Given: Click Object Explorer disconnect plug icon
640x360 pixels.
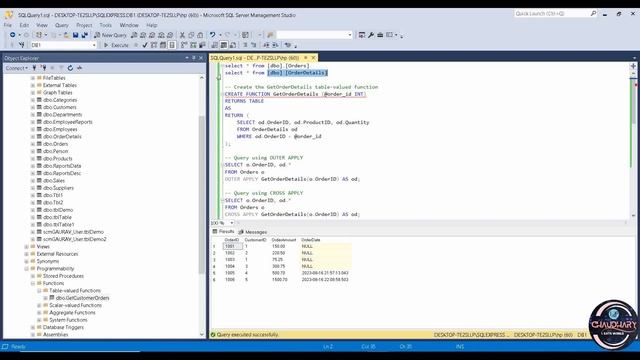Looking at the screenshot, I should (x=44, y=68).
